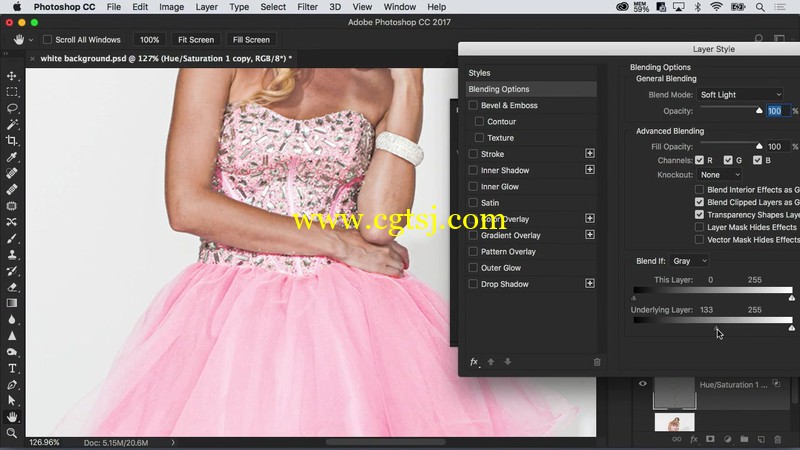Viewport: 800px width, 450px height.
Task: Open the File menu
Action: (114, 7)
